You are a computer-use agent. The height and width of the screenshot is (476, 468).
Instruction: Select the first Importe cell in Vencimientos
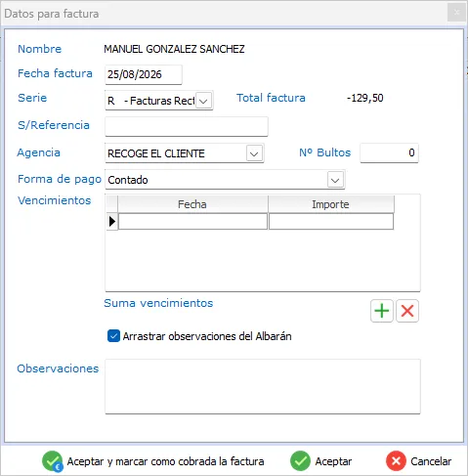tap(331, 222)
